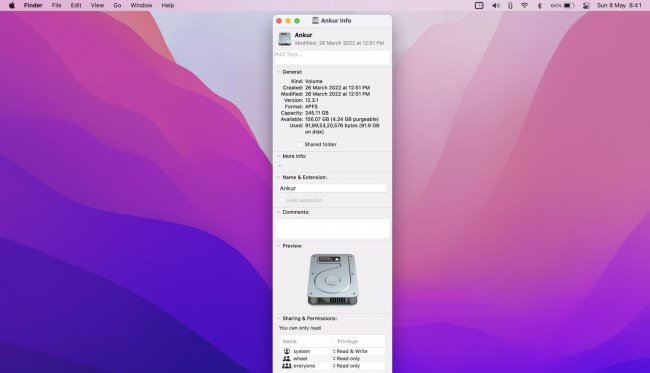The height and width of the screenshot is (373, 650).
Task: Toggle the Shared folder checkbox
Action: [x=300, y=144]
